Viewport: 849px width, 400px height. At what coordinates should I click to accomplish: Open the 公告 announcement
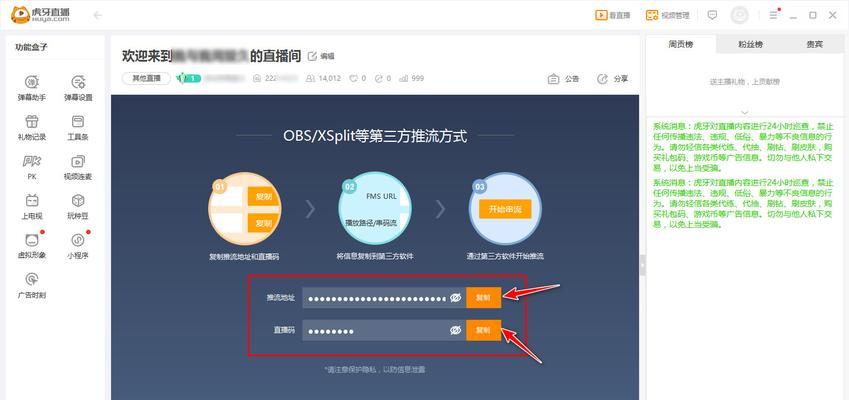(x=564, y=79)
